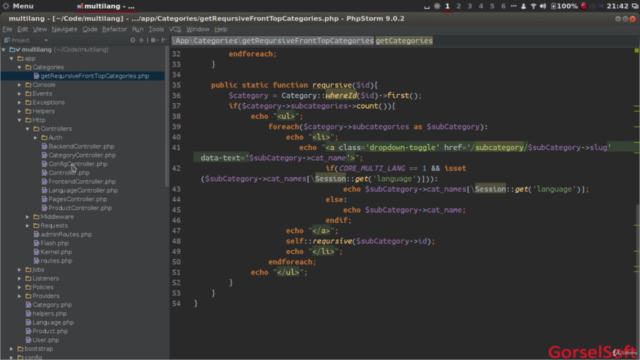Click the Category.php file icon

coord(28,304)
